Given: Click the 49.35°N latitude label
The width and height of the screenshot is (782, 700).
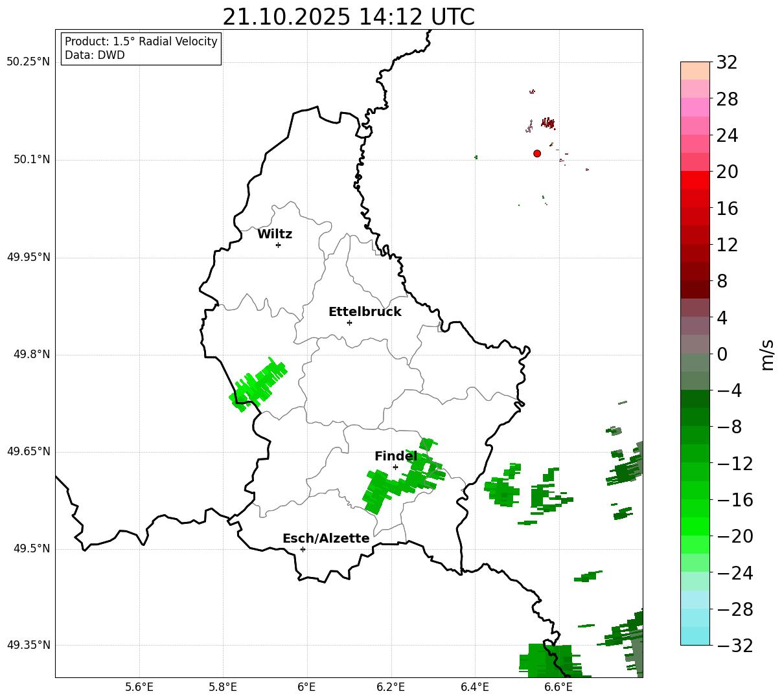Looking at the screenshot, I should (x=28, y=645).
